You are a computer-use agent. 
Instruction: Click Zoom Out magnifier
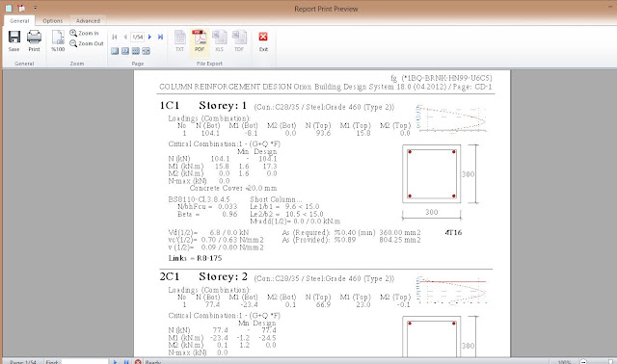pyautogui.click(x=87, y=43)
